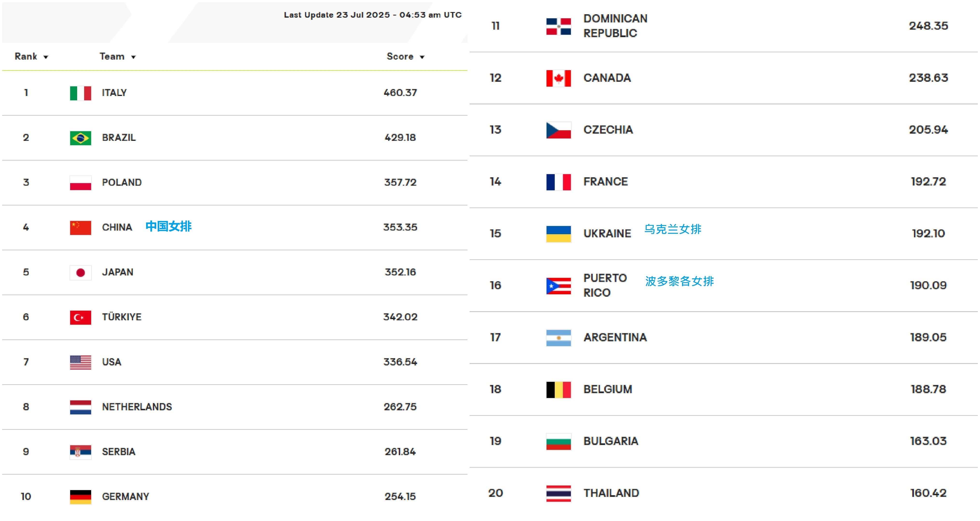The width and height of the screenshot is (980, 521).
Task: Click the Brazil flag icon
Action: point(80,138)
